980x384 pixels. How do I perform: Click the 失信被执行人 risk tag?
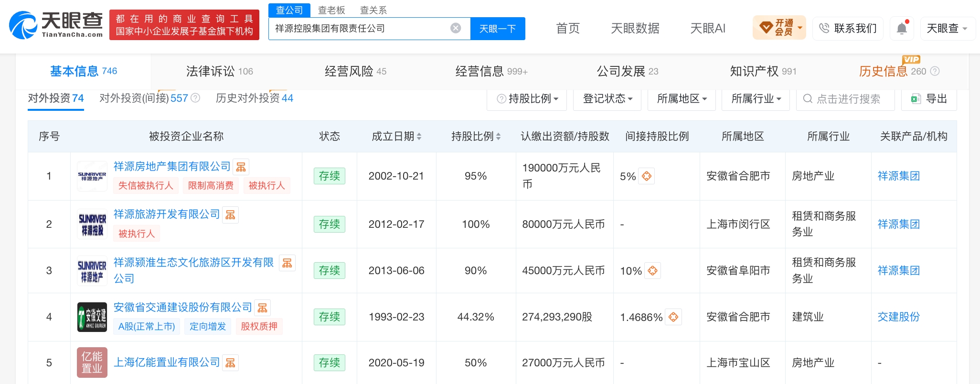coord(146,186)
